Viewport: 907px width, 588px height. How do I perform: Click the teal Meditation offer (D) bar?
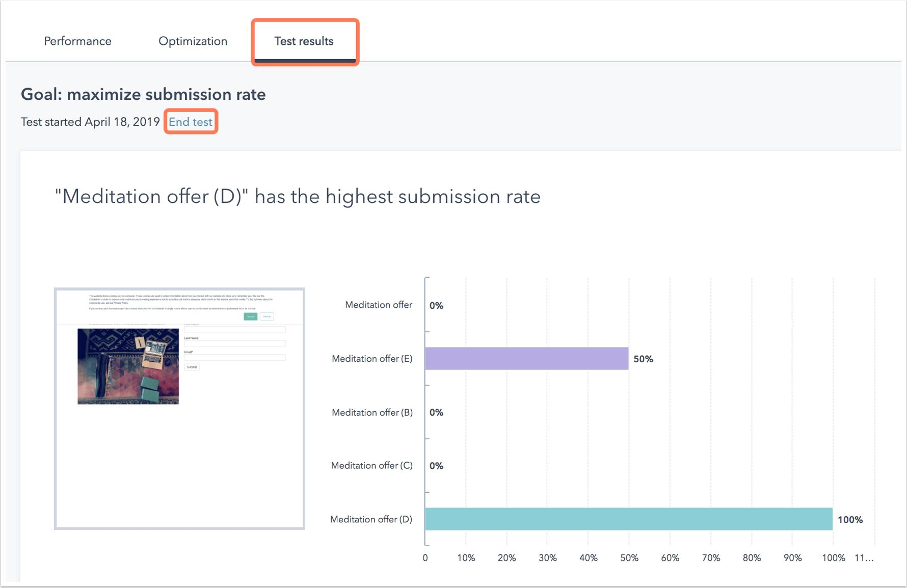pyautogui.click(x=628, y=519)
